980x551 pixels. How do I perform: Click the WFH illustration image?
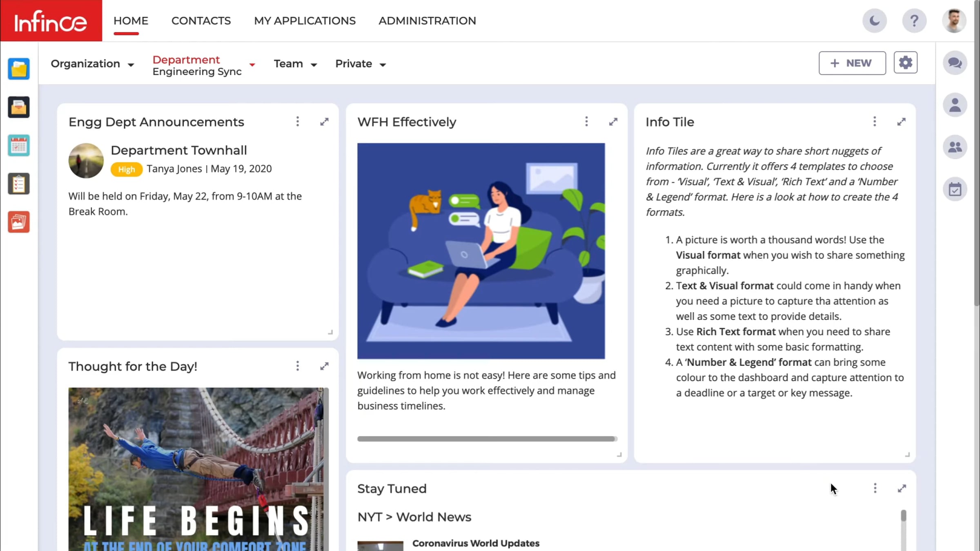pos(481,251)
